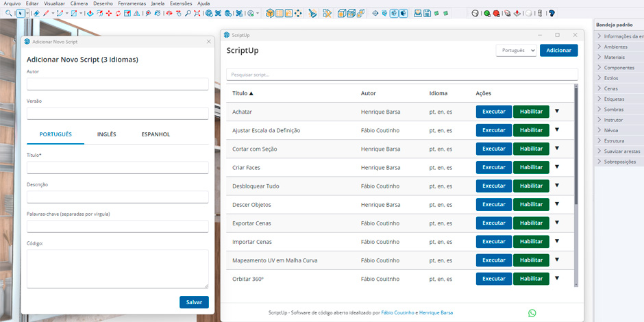Choose the Rotate tool
The image size is (644, 322).
[x=119, y=13]
